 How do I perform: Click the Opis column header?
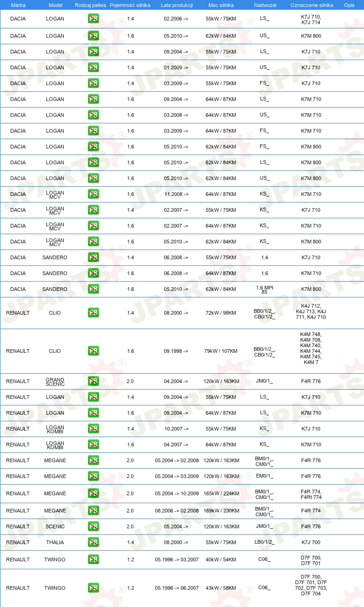(349, 6)
